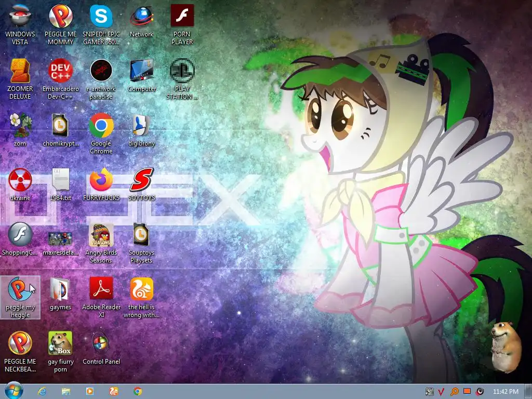
Task: Select the r-antiwork paradise shortcut
Action: [x=101, y=79]
